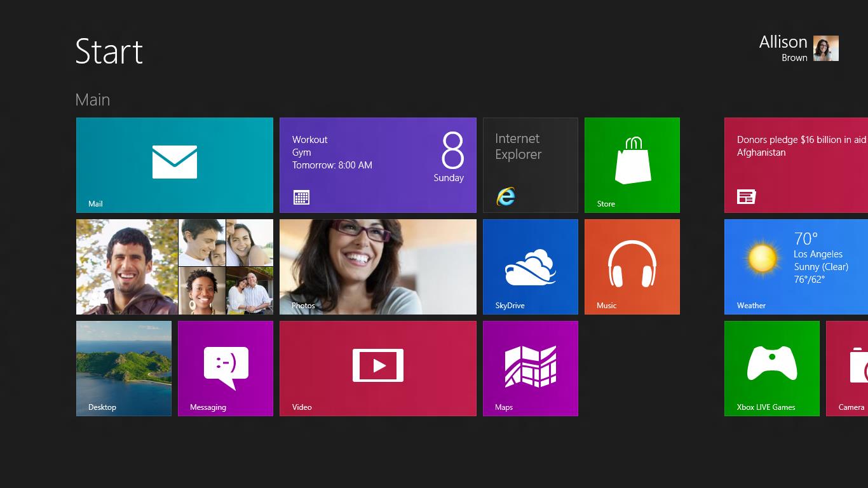Click the Video play icon
This screenshot has width=868, height=488.
[x=378, y=365]
